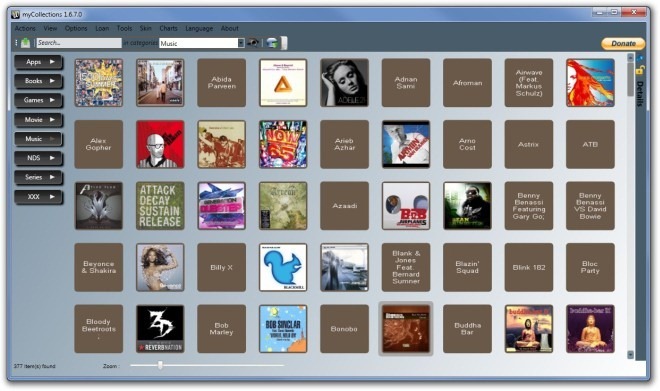Select the Adele 21 album cover
Screen dimensions: 660x391
point(344,82)
